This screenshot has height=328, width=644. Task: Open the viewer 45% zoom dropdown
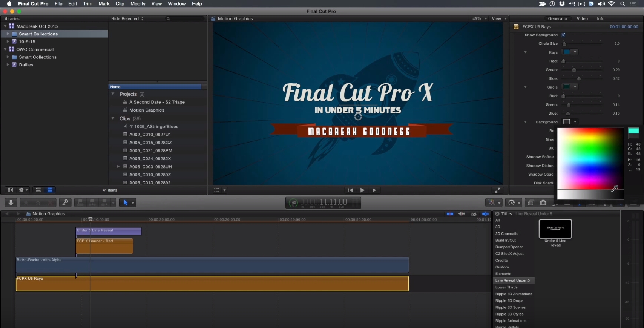480,18
